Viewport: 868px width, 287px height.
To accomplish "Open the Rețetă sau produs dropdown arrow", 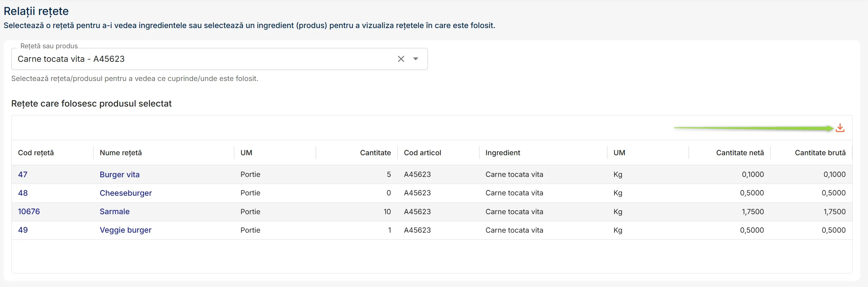I will [416, 59].
